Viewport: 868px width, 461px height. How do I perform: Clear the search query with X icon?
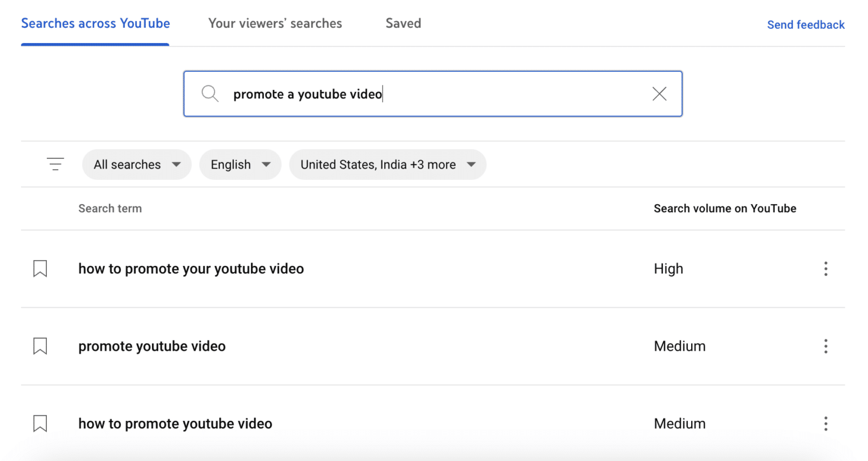pos(659,94)
